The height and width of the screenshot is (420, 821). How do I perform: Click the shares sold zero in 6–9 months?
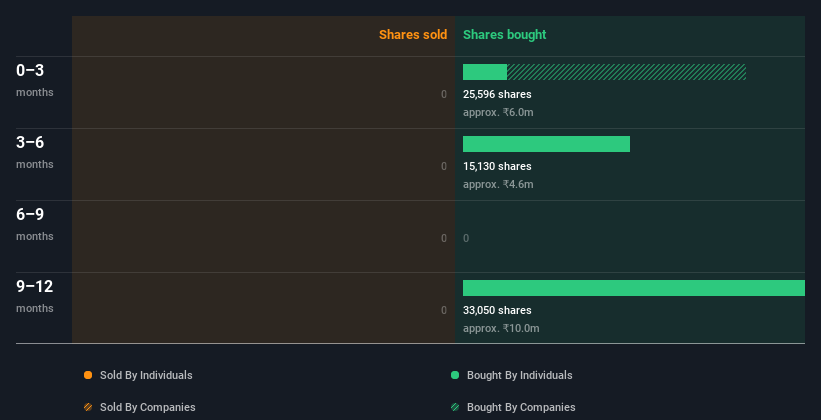click(x=444, y=238)
